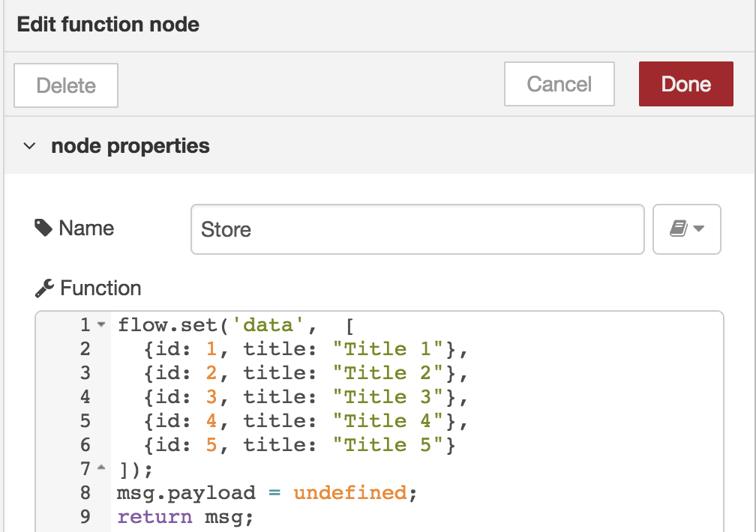Click the return keyword on line 9

pos(154,517)
